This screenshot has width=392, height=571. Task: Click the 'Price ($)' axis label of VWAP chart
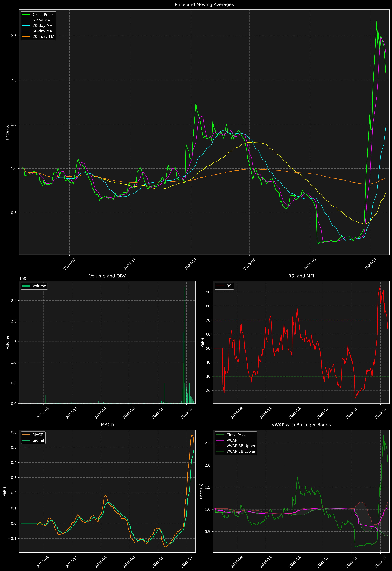(201, 491)
